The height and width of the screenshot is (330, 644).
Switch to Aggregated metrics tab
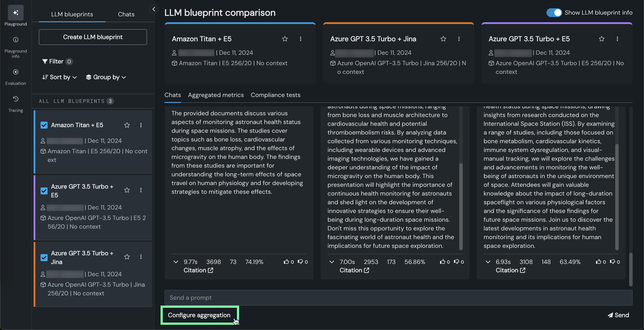216,95
